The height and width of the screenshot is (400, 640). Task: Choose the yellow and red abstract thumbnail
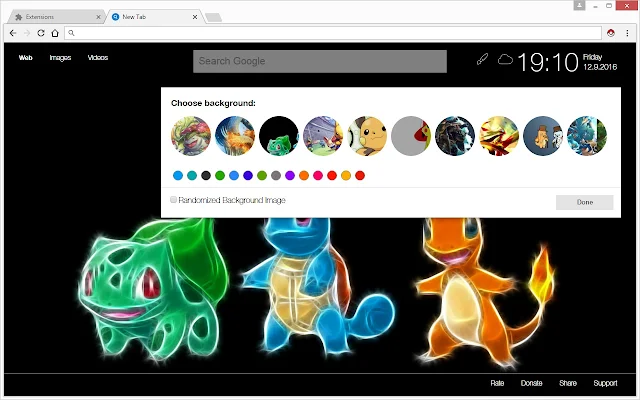coord(499,136)
